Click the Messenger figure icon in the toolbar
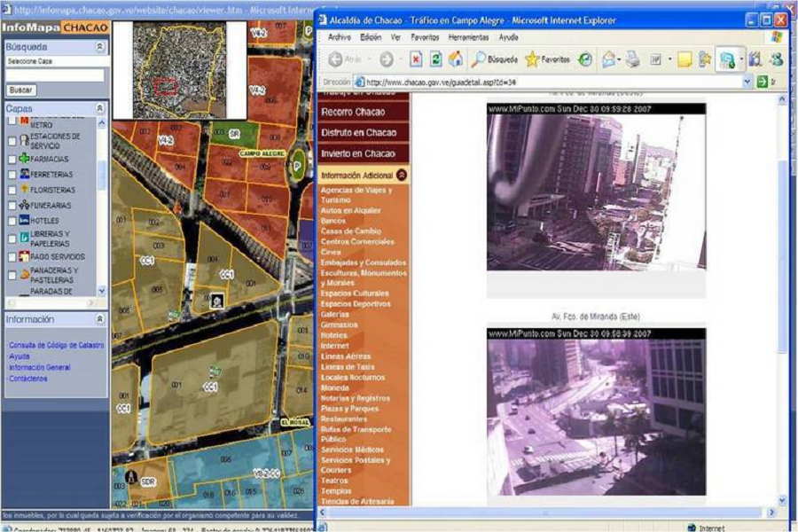The width and height of the screenshot is (798, 532). 777,59
